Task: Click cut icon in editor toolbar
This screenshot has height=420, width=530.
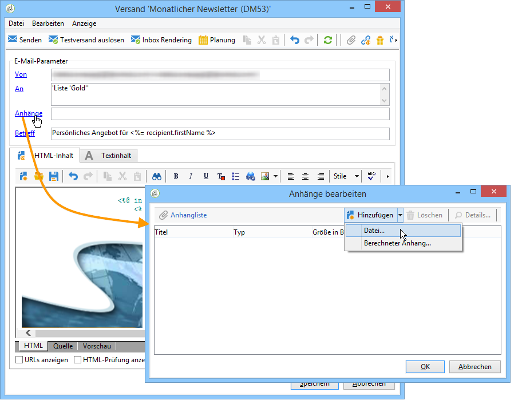Action: tap(122, 176)
